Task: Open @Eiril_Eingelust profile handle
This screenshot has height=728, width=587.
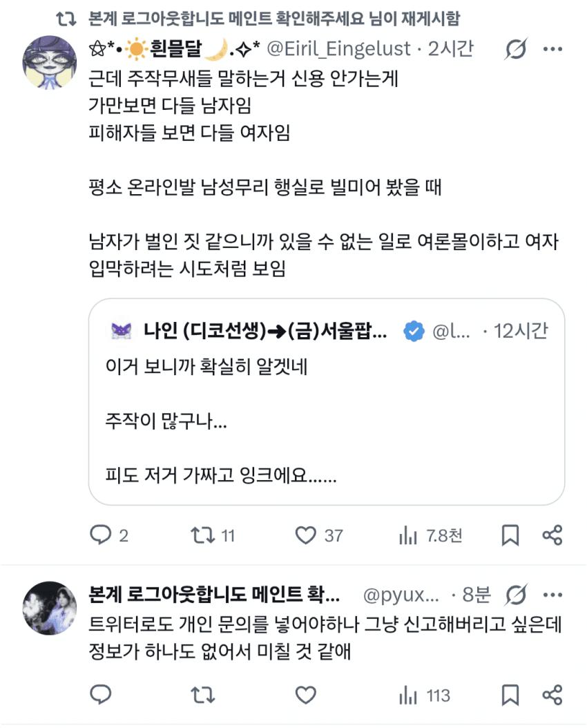Action: coord(339,49)
